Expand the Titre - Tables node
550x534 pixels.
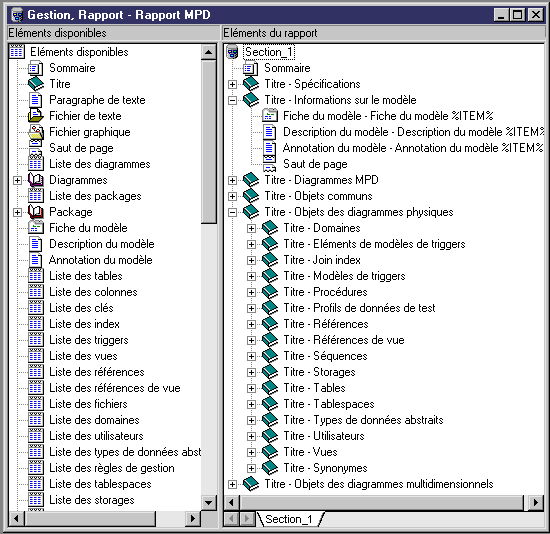pos(251,388)
